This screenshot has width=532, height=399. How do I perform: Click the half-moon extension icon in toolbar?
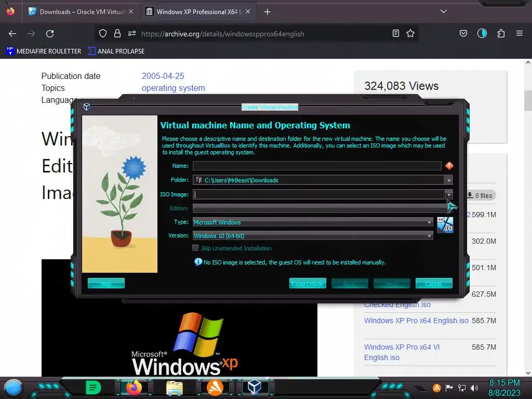482,33
